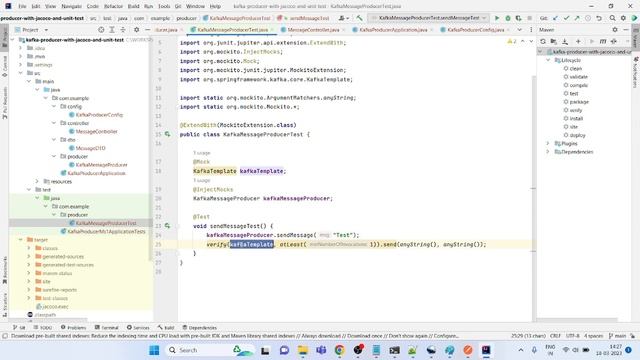Expand the Maven Plugins node
Image resolution: width=640 pixels, height=360 pixels.
click(x=548, y=143)
